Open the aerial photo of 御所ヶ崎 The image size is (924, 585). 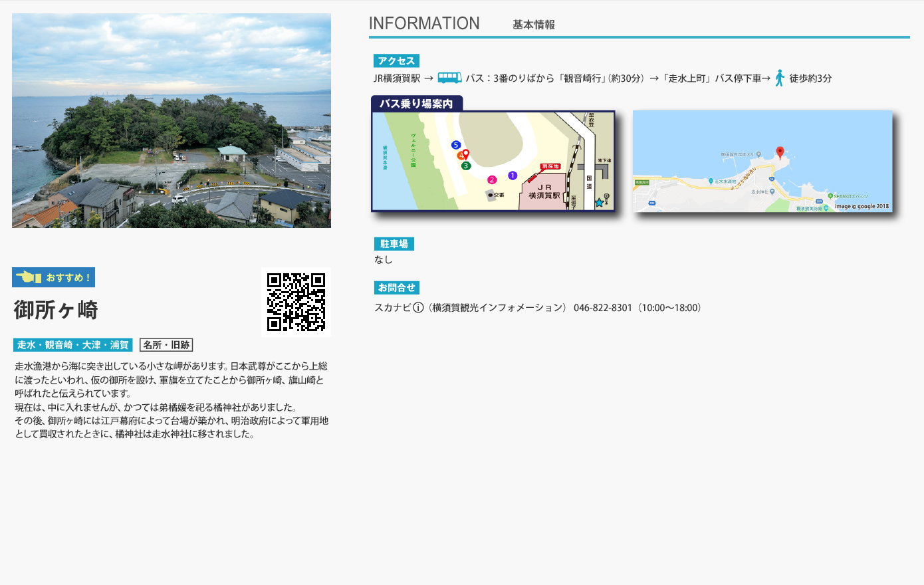172,120
